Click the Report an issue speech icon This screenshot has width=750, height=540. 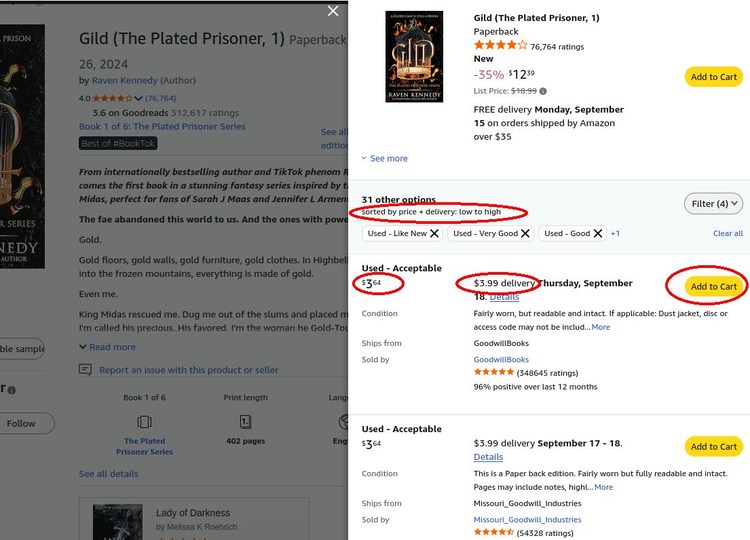click(86, 370)
